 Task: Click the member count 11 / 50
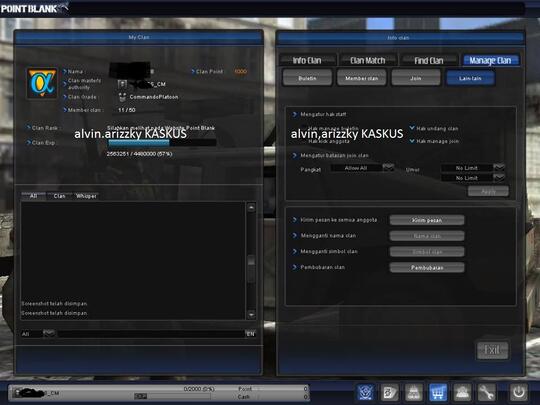coord(127,110)
